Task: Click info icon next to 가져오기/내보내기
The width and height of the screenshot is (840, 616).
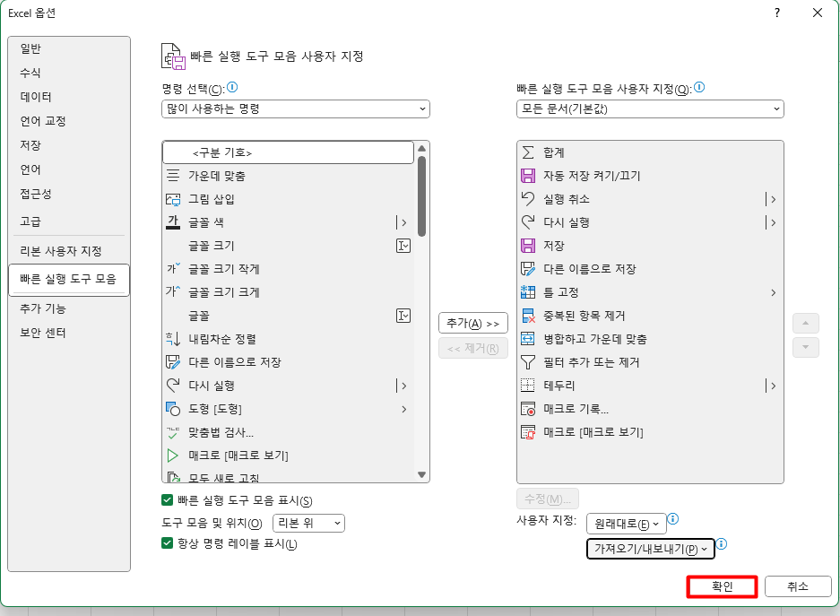Action: (x=722, y=544)
